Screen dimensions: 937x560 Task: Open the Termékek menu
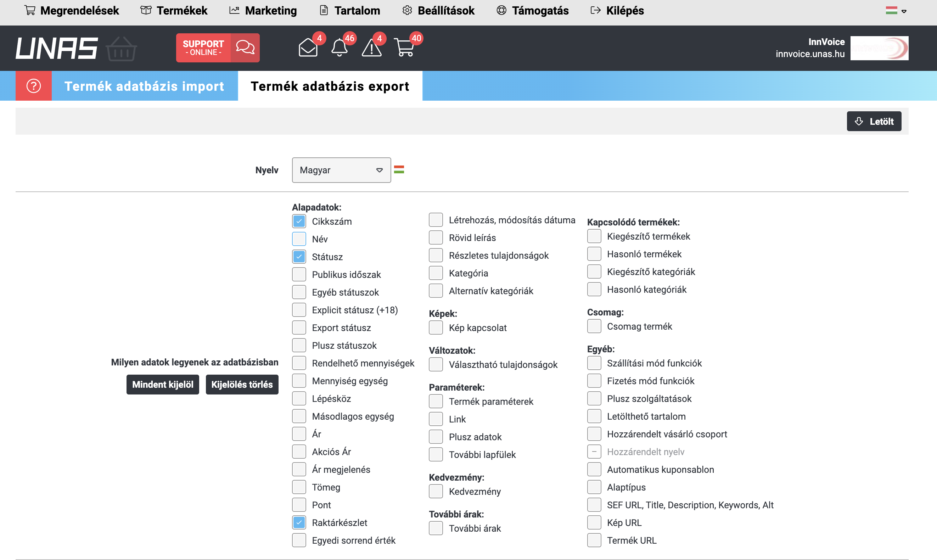click(174, 11)
